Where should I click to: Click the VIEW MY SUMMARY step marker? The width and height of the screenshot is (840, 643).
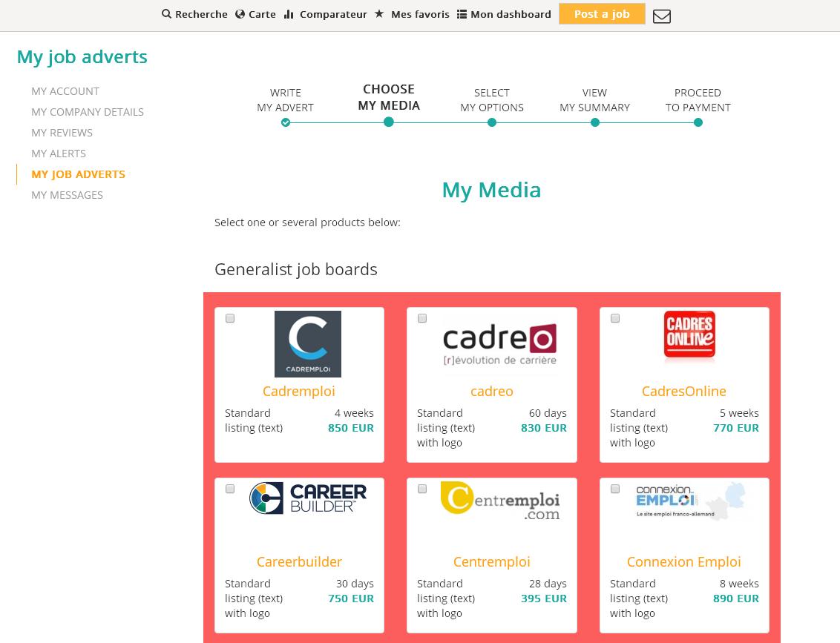click(594, 122)
